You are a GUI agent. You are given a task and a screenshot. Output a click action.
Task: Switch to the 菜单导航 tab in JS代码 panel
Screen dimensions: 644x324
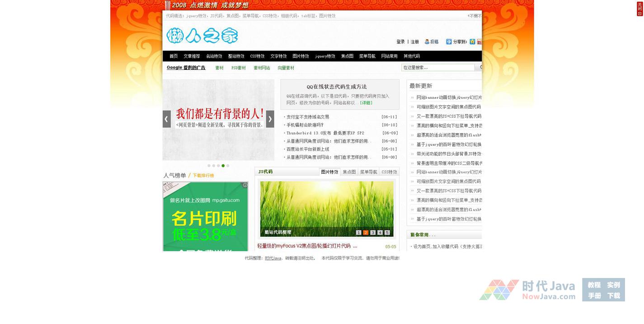[368, 172]
